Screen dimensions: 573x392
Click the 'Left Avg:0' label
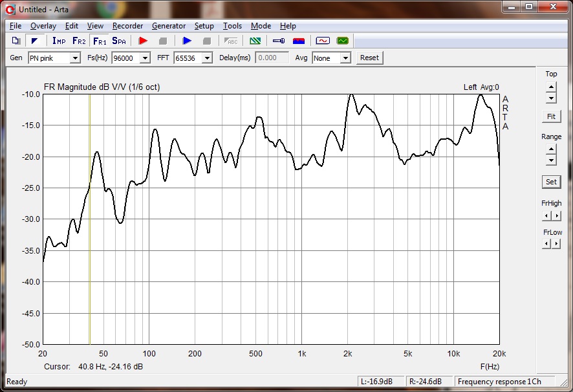point(481,87)
